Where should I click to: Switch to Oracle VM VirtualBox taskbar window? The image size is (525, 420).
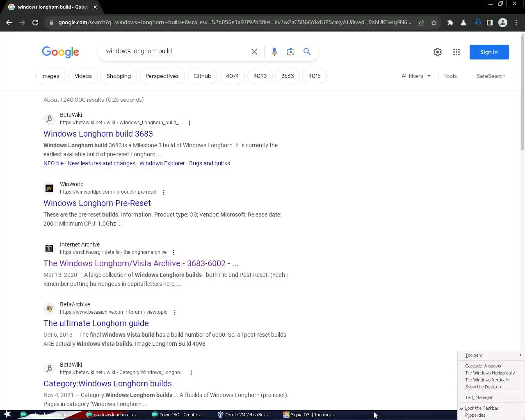[243, 415]
